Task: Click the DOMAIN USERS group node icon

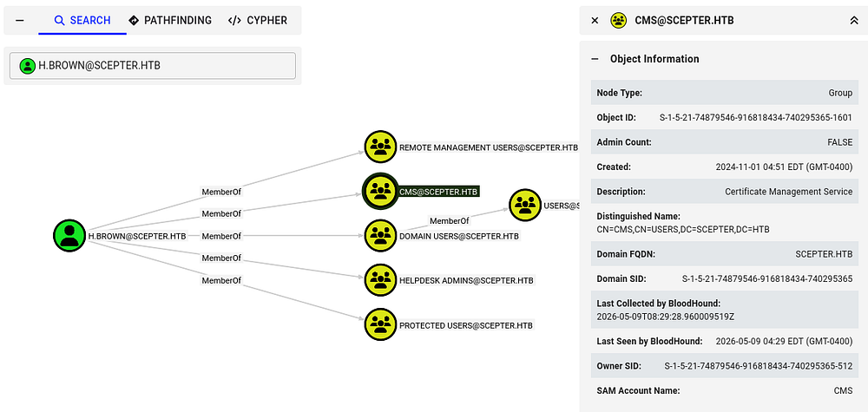Action: click(x=380, y=236)
